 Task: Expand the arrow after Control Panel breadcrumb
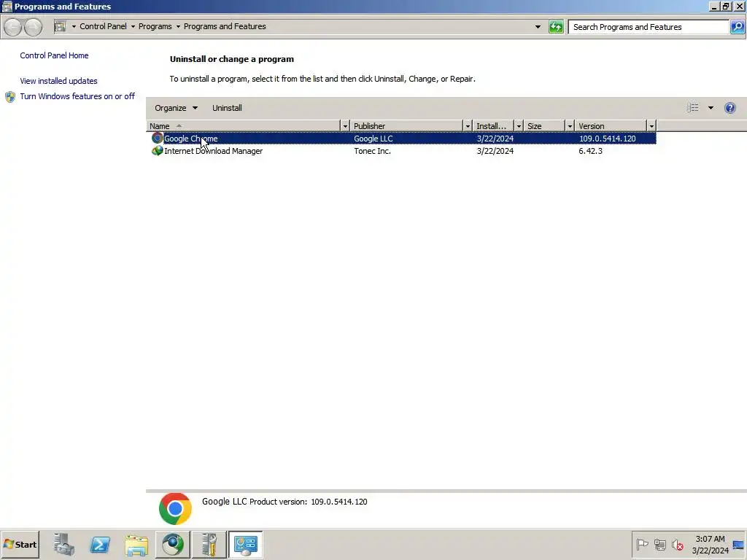click(x=133, y=27)
